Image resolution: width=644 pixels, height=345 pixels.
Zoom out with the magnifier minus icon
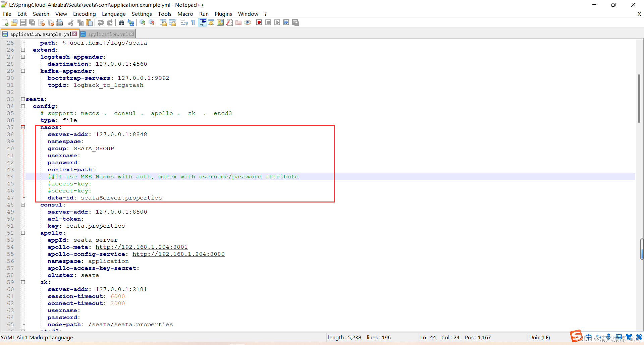coord(152,22)
